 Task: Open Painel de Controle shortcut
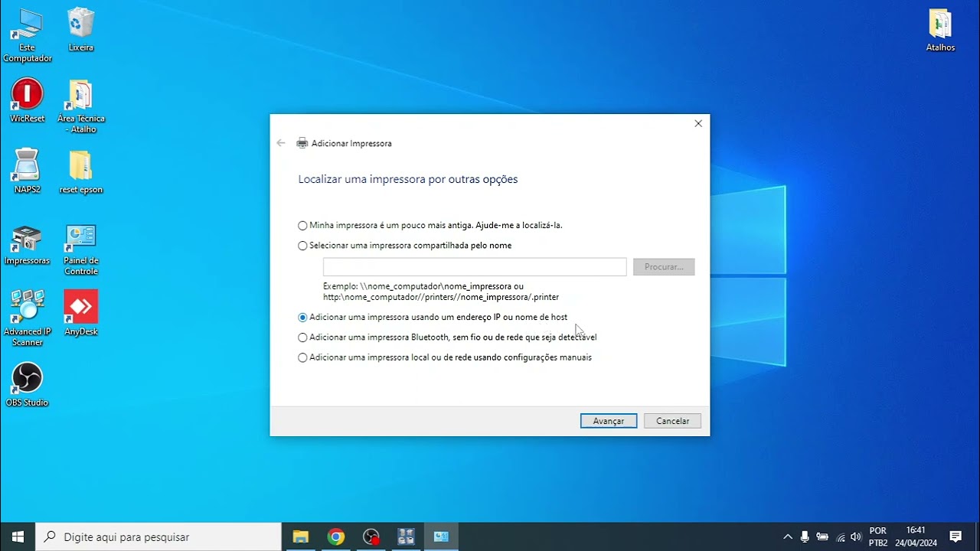pos(80,249)
